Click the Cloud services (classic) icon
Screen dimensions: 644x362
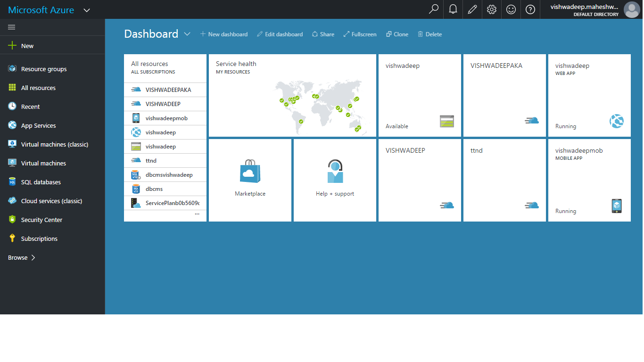12,201
